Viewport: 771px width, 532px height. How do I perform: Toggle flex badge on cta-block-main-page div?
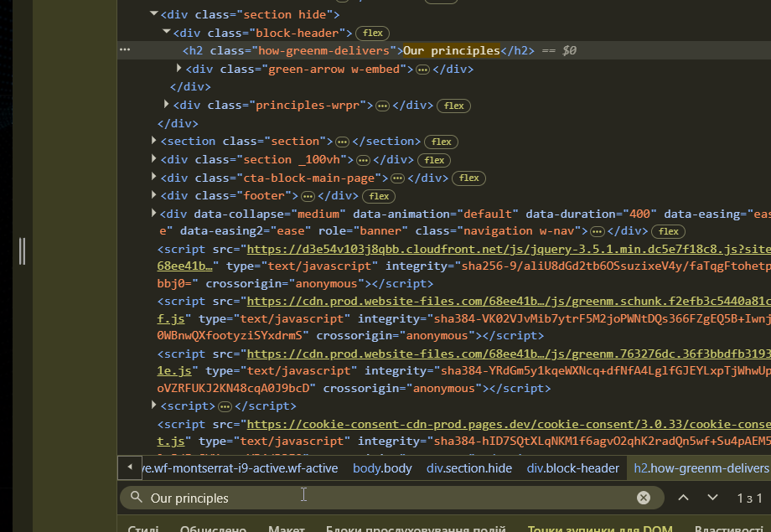tap(468, 178)
